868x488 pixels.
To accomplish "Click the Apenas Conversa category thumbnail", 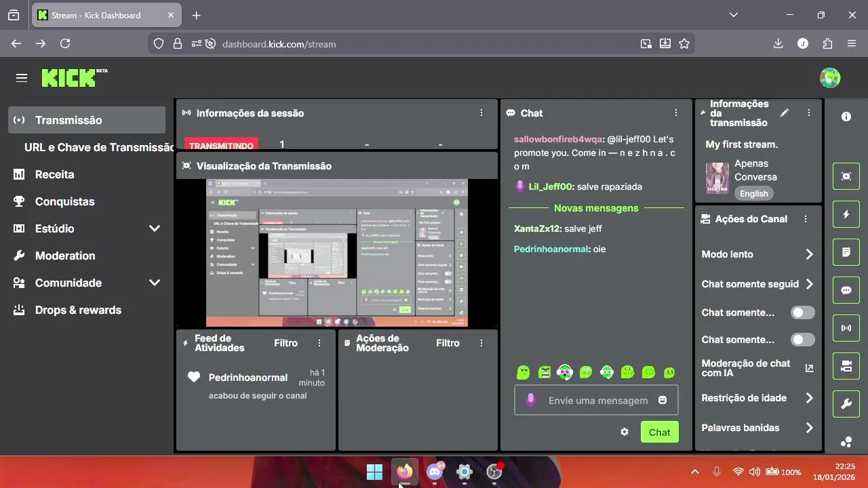I will [x=717, y=178].
